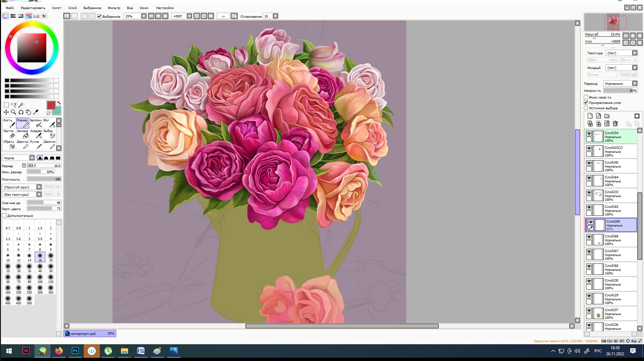The height and width of the screenshot is (361, 644).
Task: Select brush size preset 500
Action: [29, 300]
